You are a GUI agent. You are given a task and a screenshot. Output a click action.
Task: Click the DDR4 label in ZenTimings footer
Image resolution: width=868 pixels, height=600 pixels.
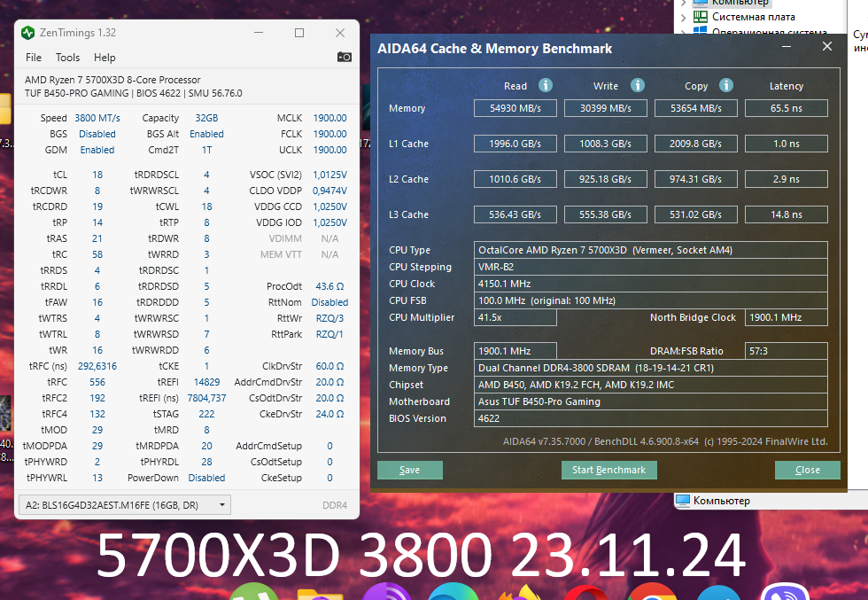pyautogui.click(x=335, y=505)
